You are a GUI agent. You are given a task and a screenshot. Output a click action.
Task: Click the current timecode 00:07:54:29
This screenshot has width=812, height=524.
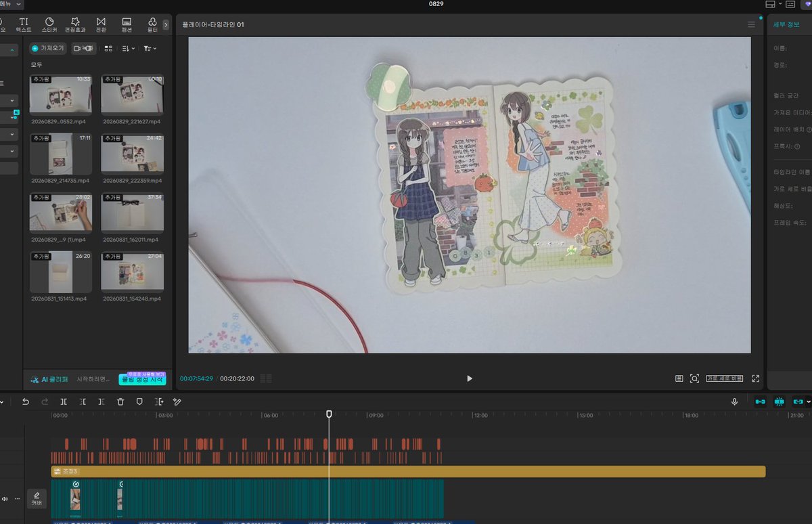(x=196, y=378)
